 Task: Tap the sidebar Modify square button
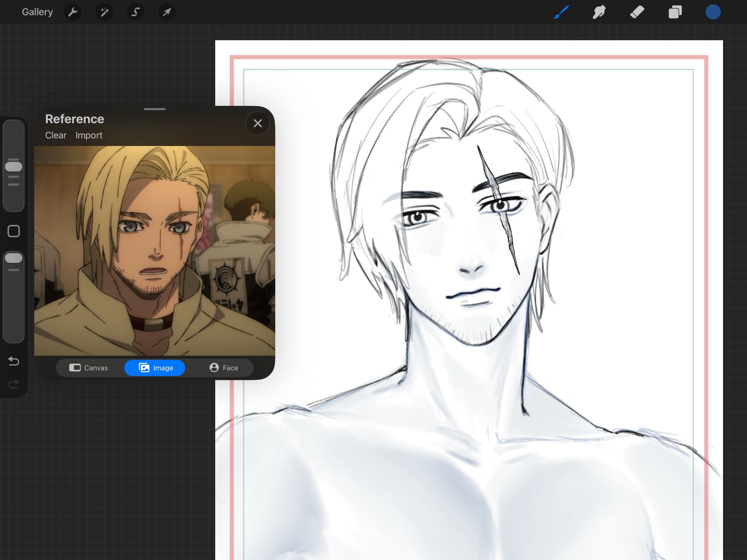[x=14, y=231]
